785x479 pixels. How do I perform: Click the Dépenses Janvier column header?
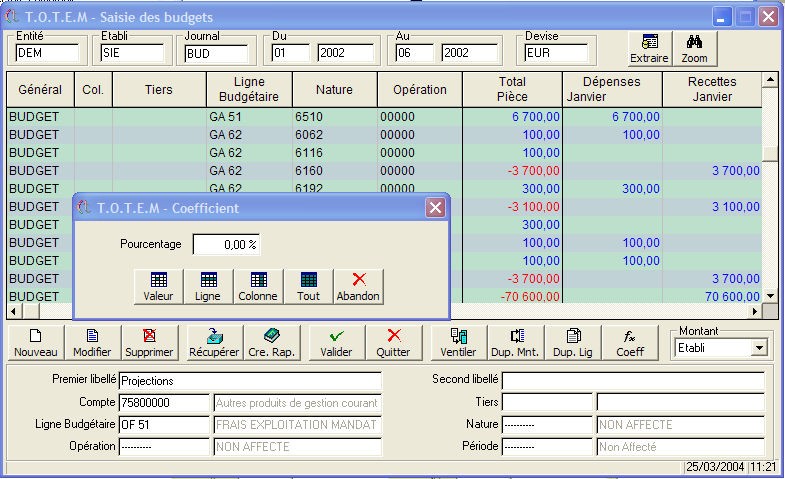(x=612, y=90)
